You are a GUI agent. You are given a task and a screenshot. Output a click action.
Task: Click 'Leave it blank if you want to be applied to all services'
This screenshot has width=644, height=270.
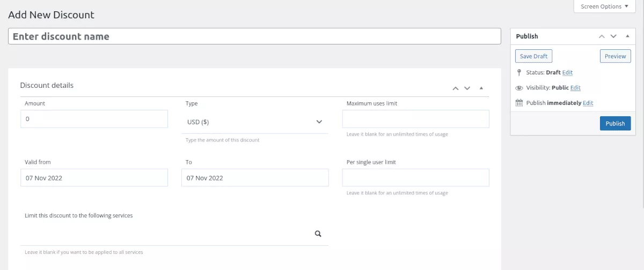(84, 252)
